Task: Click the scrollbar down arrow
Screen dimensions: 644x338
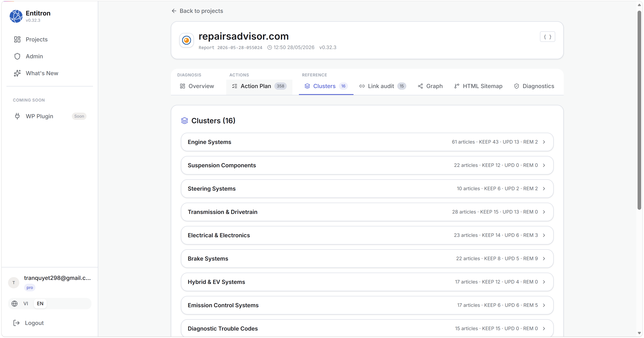Action: (639, 333)
